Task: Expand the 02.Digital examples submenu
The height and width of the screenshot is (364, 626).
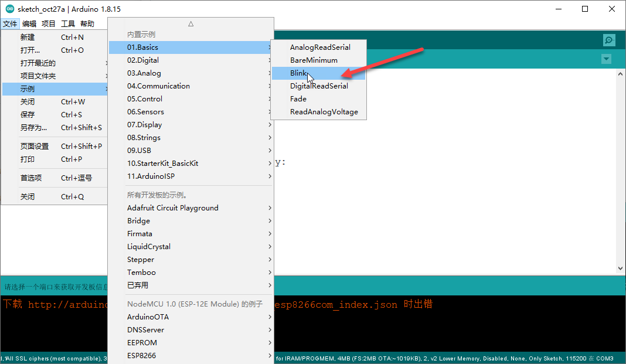Action: (x=191, y=60)
